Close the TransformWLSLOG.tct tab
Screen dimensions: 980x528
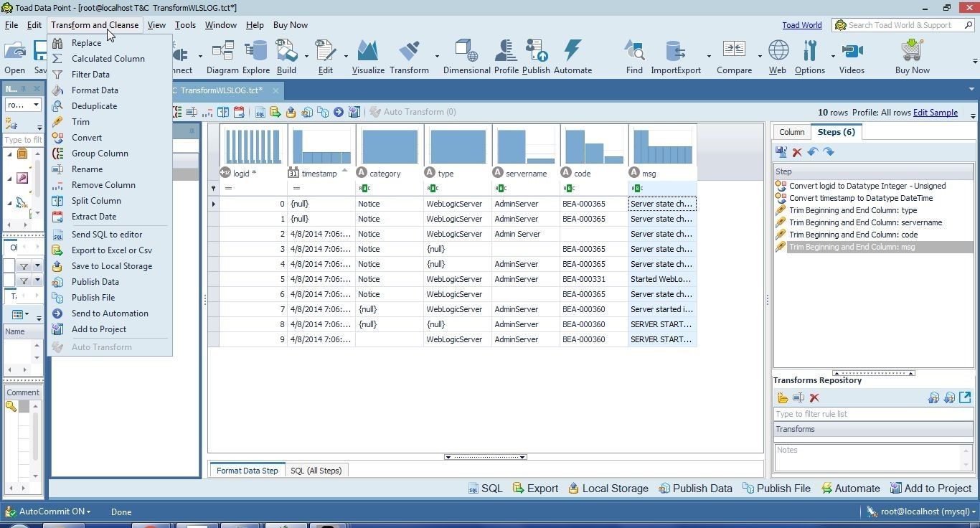coord(275,90)
